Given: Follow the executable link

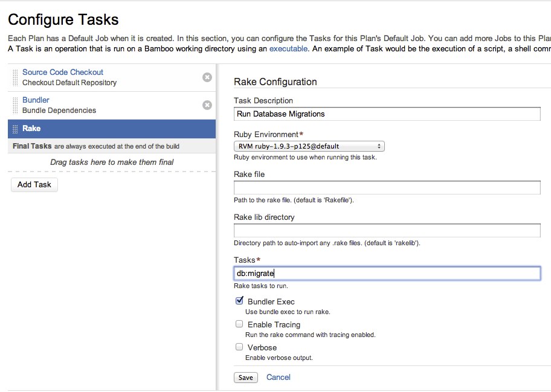Looking at the screenshot, I should 288,49.
